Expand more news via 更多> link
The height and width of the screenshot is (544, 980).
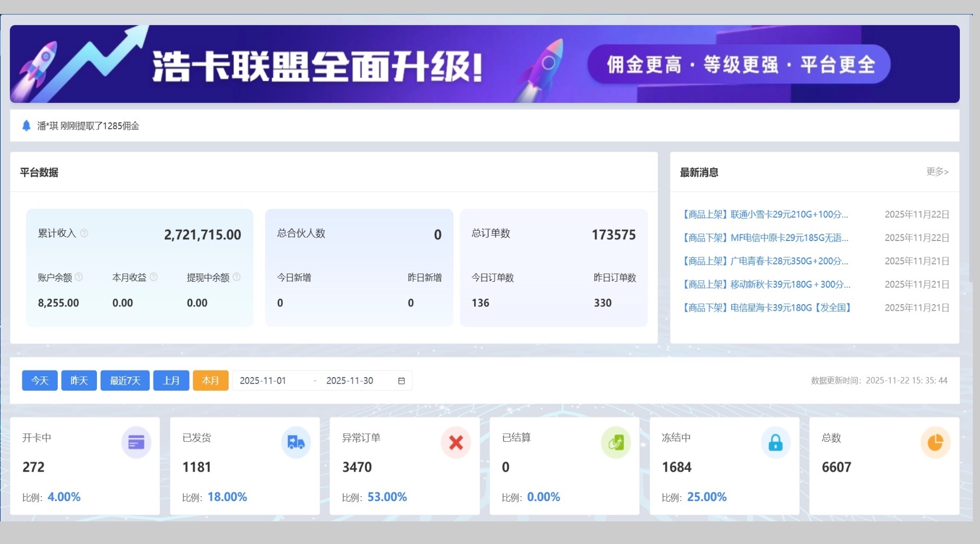point(936,172)
